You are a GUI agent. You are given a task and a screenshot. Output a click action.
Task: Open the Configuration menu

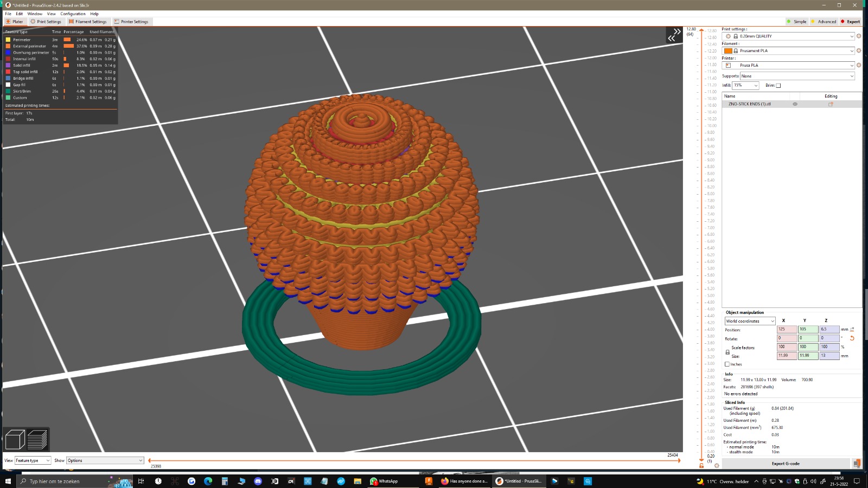[x=74, y=14]
